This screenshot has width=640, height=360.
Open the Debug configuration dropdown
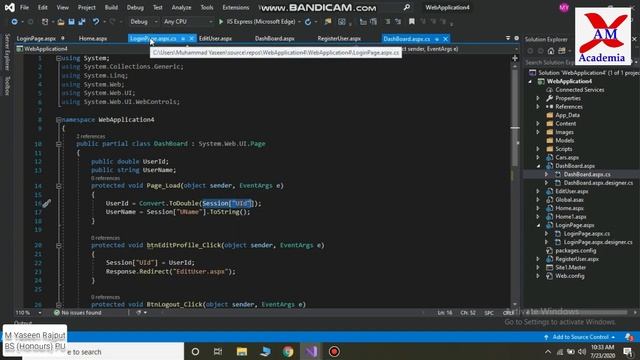144,22
